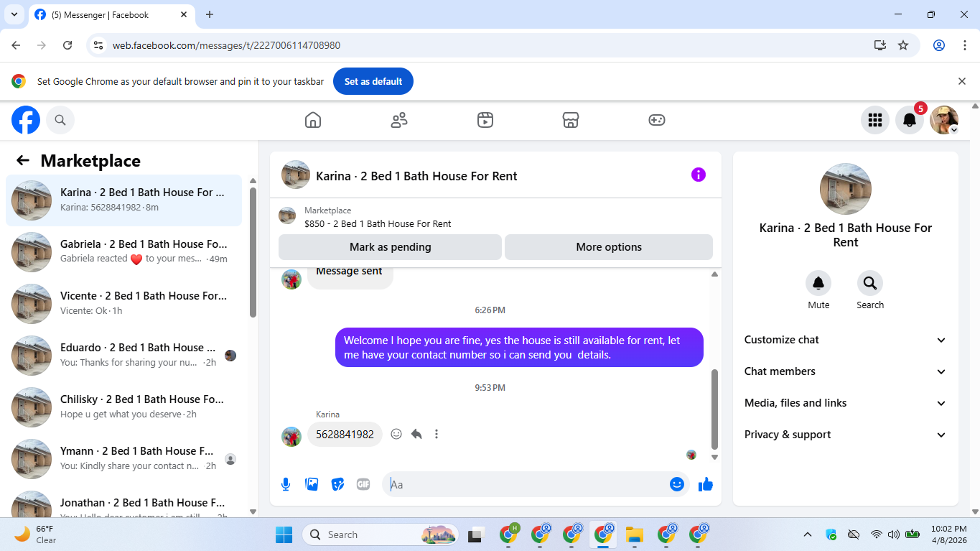Reload the page
The height and width of the screenshot is (551, 980).
click(x=67, y=45)
